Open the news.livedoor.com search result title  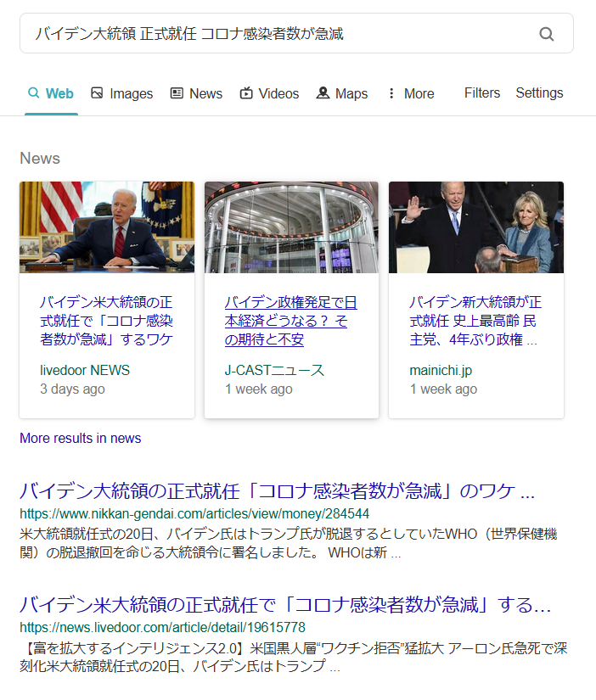click(x=285, y=606)
